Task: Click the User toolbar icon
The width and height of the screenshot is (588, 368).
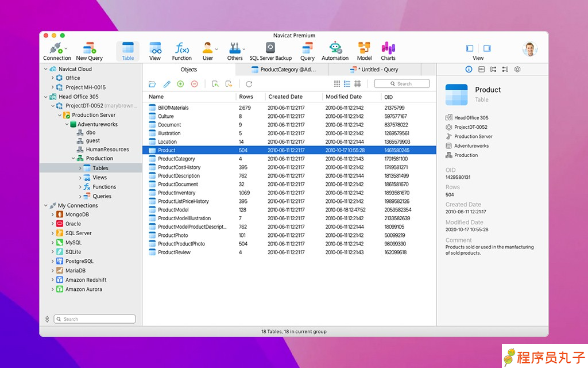Action: click(207, 49)
